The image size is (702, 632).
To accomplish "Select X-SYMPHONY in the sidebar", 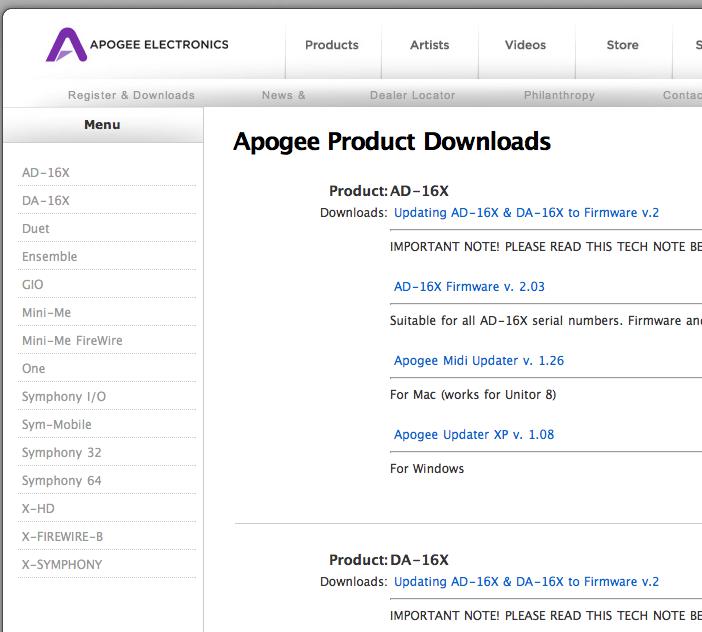I will (62, 564).
